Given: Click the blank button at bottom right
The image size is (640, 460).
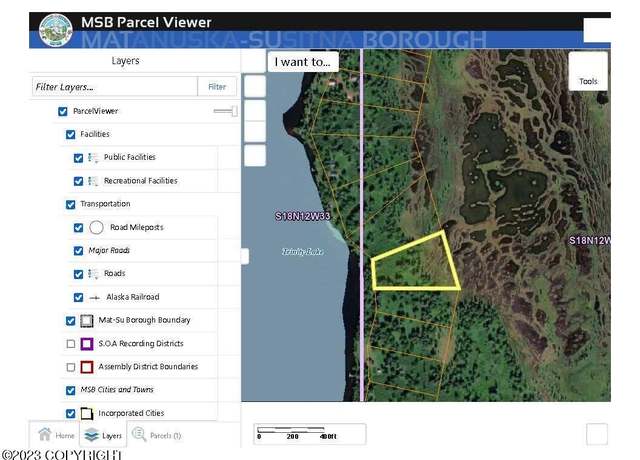Looking at the screenshot, I should [597, 434].
